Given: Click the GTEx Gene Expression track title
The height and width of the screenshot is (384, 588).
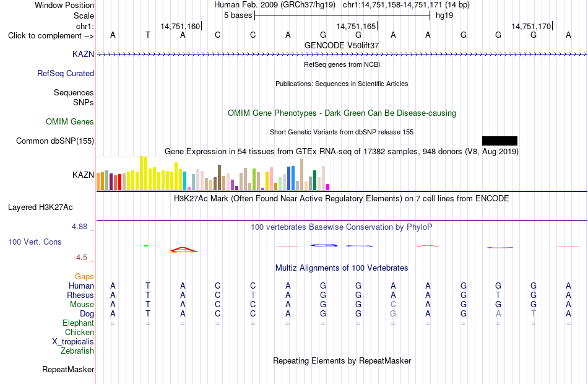Looking at the screenshot, I should click(x=342, y=151).
